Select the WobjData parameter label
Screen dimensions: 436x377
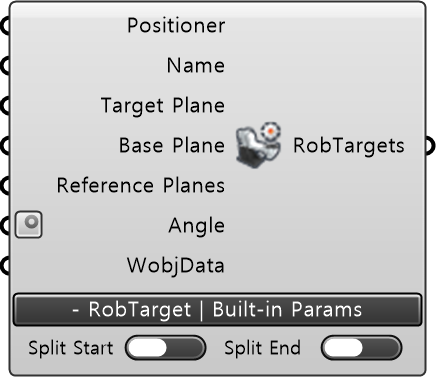click(176, 266)
